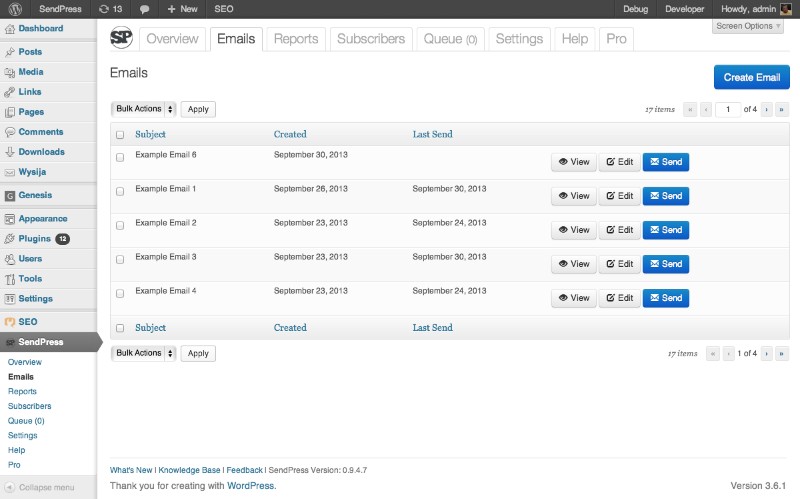The height and width of the screenshot is (499, 800).
Task: Collapse the admin sidebar menu
Action: (45, 487)
